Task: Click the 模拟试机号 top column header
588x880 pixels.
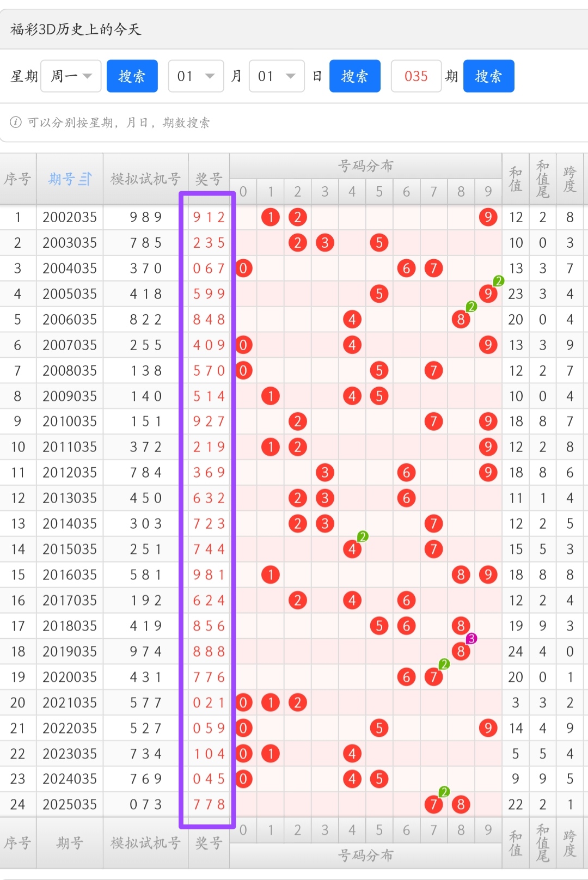Action: tap(145, 179)
